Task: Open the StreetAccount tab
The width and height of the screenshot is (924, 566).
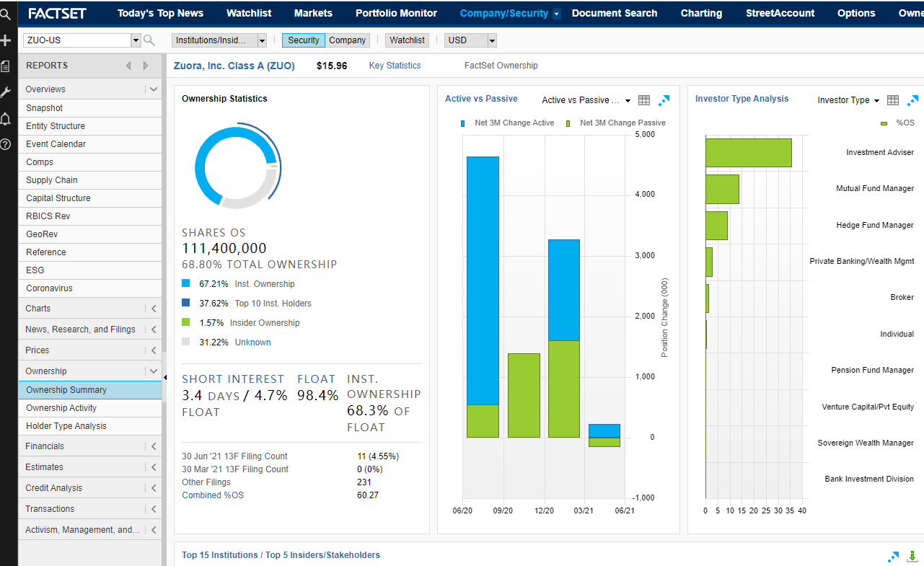Action: coord(780,13)
